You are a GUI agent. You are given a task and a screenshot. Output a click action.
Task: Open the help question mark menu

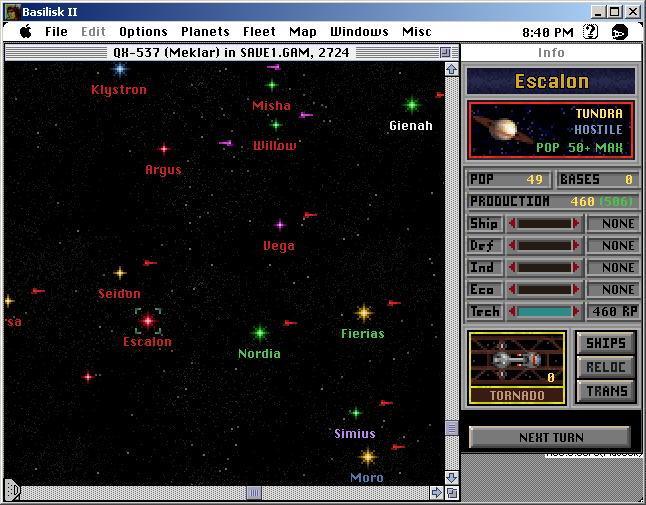click(590, 32)
